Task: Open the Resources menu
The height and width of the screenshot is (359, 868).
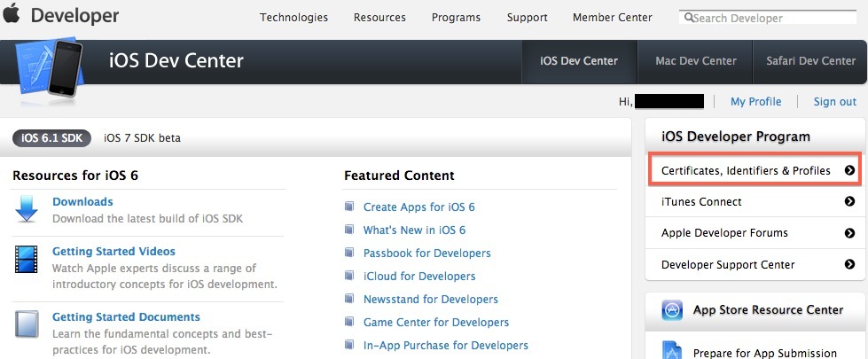Action: pos(379,18)
